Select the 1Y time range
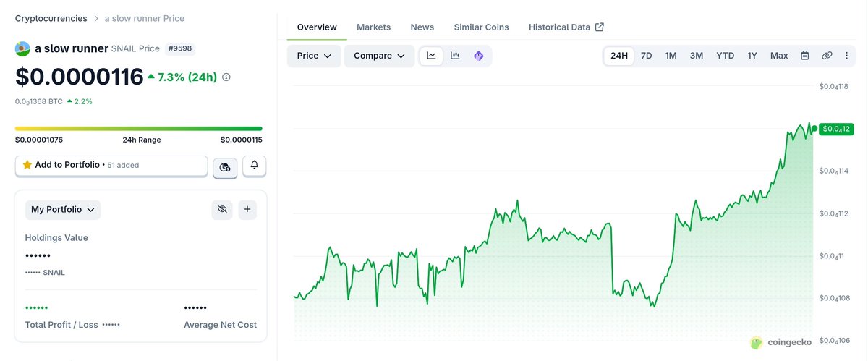Screen dimensions: 868x361 [x=752, y=56]
